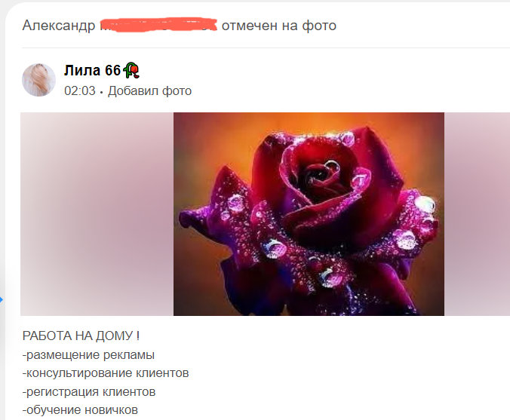The height and width of the screenshot is (420, 510).
Task: Click the dot separator after 02:03
Action: [x=102, y=92]
